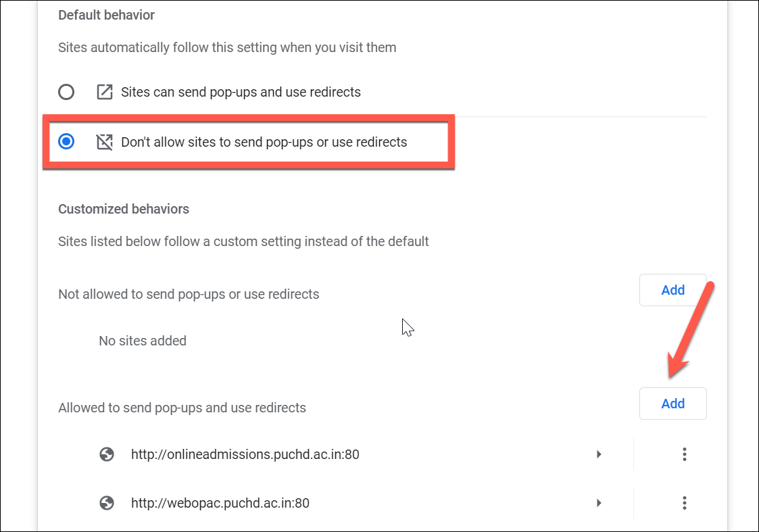The width and height of the screenshot is (759, 532).
Task: Click the 'Default behavior' heading
Action: [107, 15]
